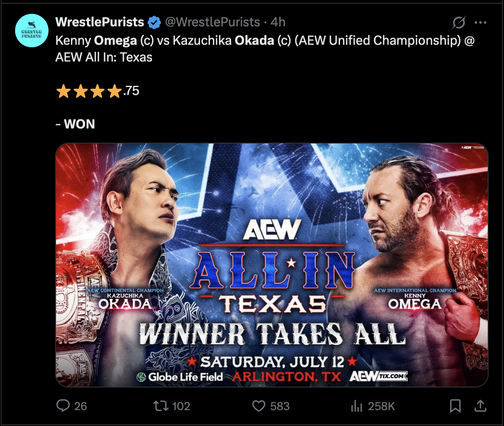Bookmark this WrestlePurists post

(455, 405)
